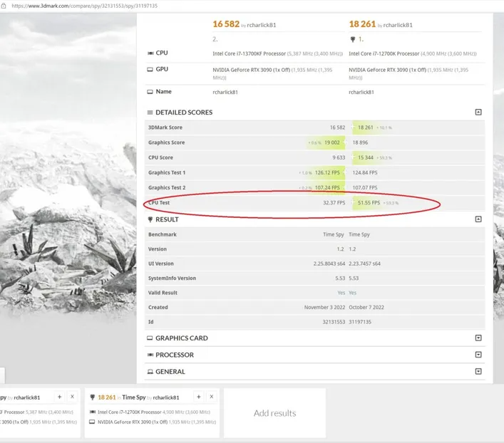504x443 pixels.
Task: Expand the Processor section
Action: (478, 355)
